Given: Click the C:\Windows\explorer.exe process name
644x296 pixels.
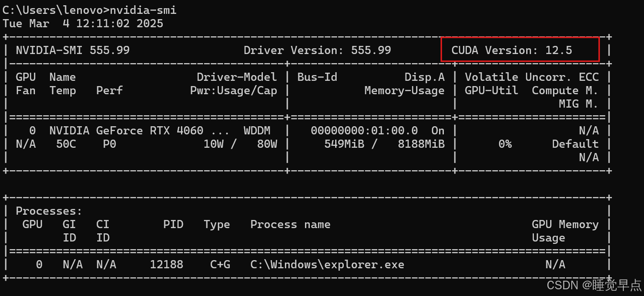Looking at the screenshot, I should [328, 264].
